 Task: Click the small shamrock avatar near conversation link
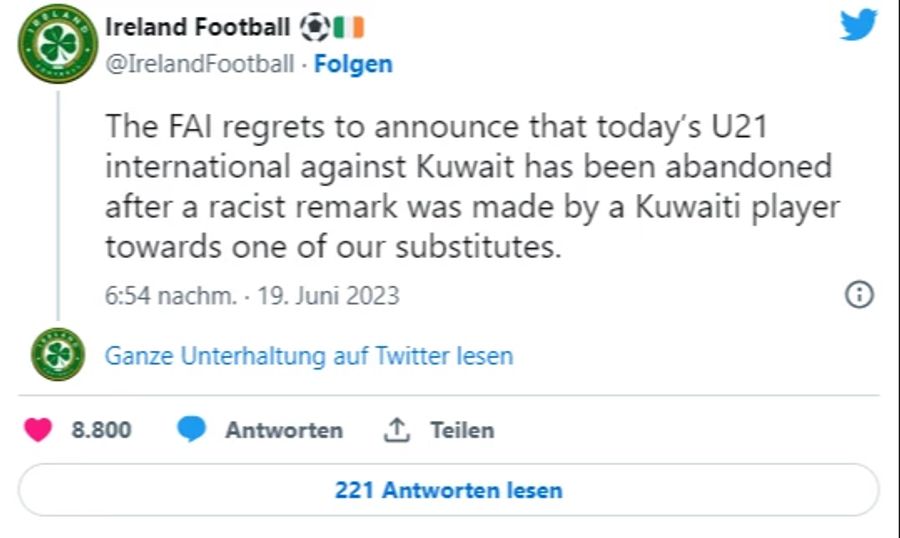(x=58, y=354)
